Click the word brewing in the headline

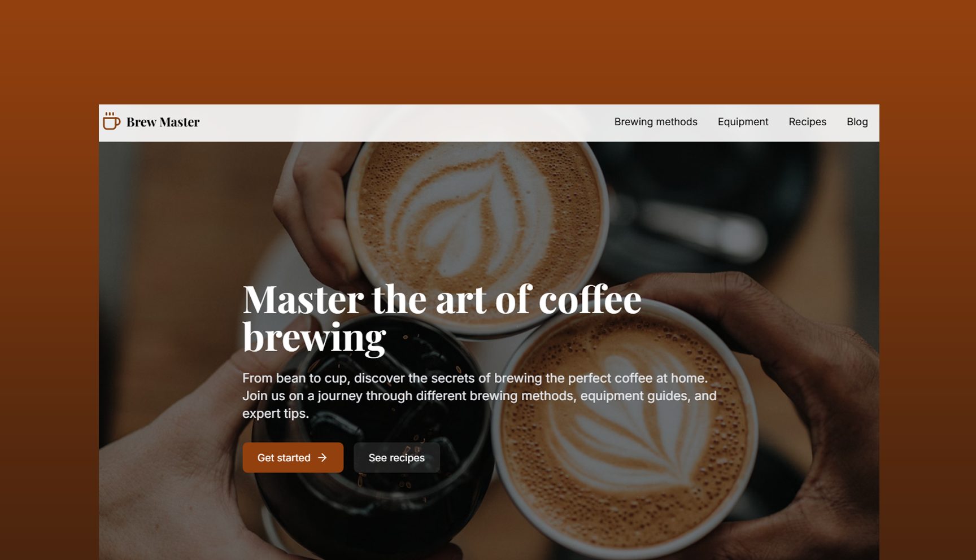tap(314, 338)
